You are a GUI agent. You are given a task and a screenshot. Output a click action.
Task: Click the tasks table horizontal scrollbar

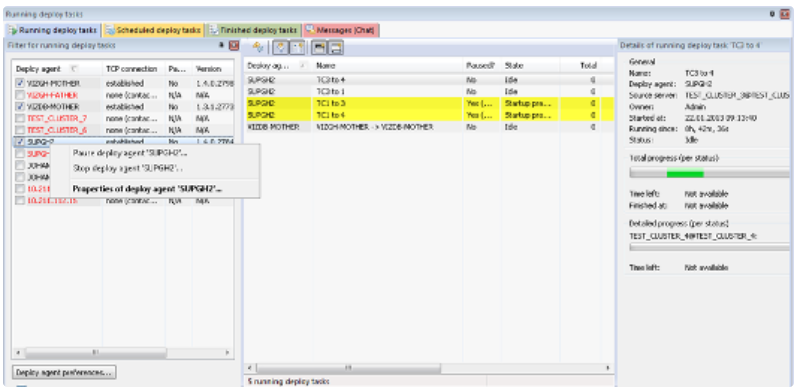[x=348, y=368]
